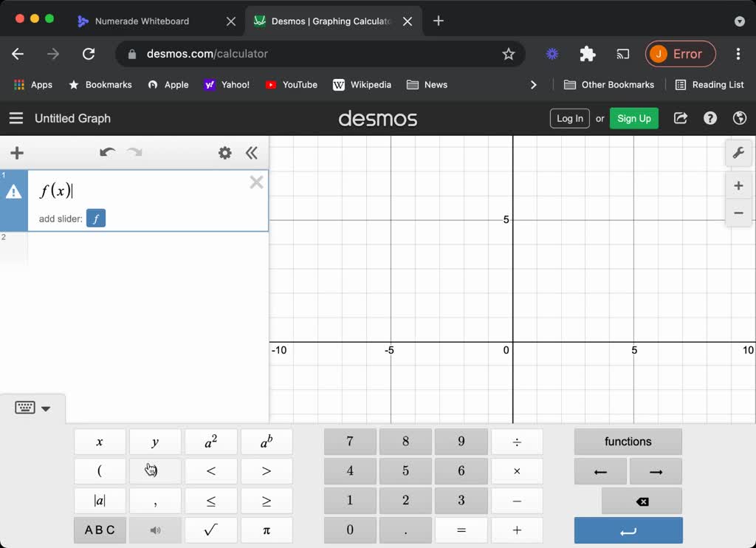
Task: Insert the division operator
Action: coord(516,442)
